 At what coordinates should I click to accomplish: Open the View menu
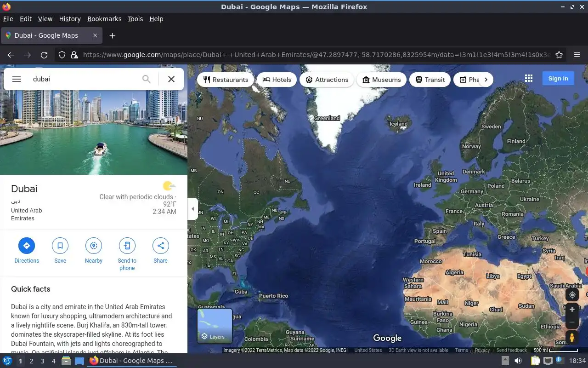click(45, 19)
